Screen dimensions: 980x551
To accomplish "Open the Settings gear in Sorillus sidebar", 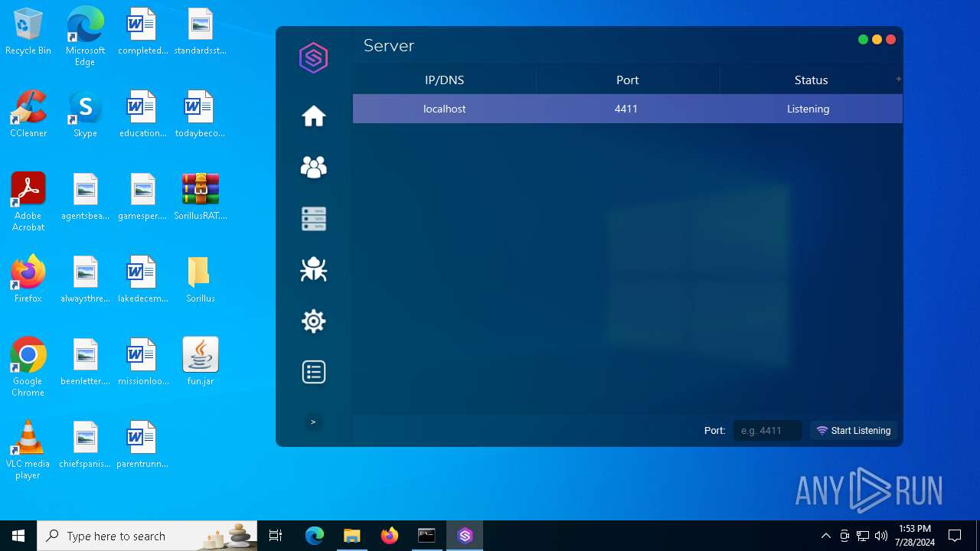I will [314, 321].
